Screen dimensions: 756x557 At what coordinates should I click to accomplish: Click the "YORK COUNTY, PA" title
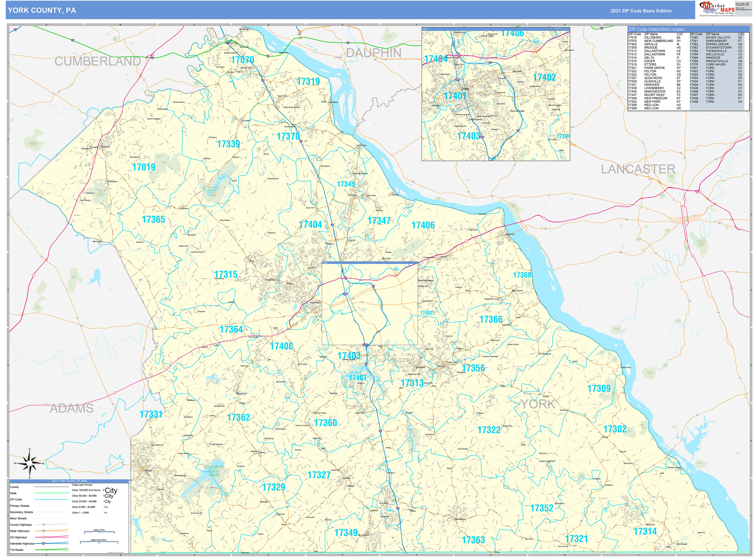pos(42,10)
